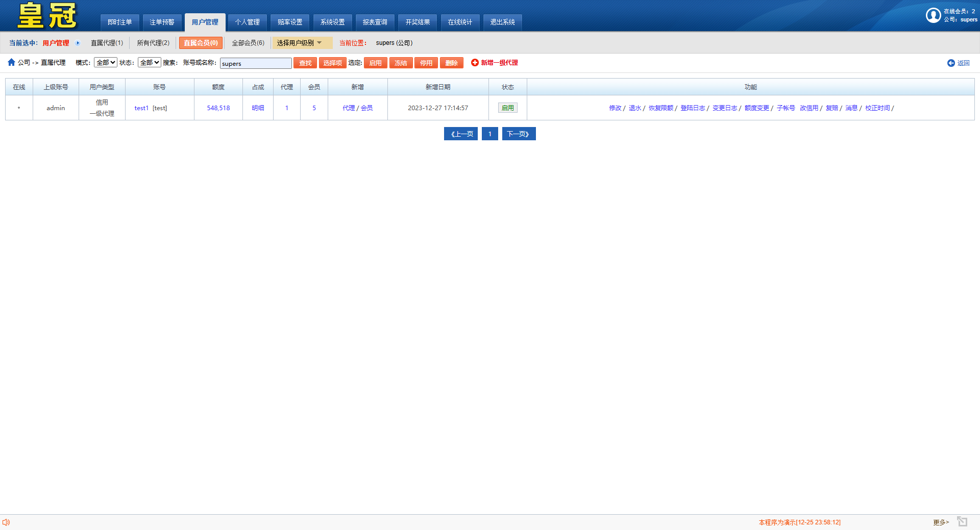Click the blue arrow icon after 用户管理

(78, 43)
